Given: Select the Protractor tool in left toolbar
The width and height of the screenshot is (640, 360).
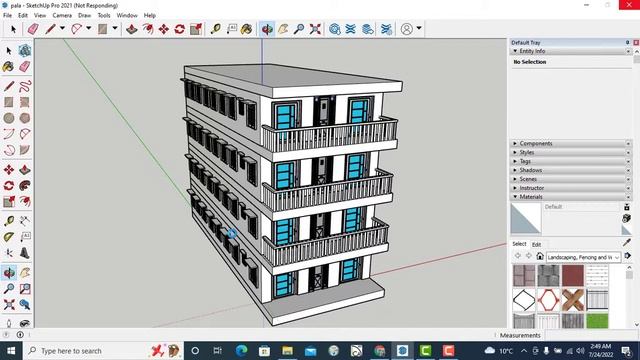Looking at the screenshot, I should 9,237.
